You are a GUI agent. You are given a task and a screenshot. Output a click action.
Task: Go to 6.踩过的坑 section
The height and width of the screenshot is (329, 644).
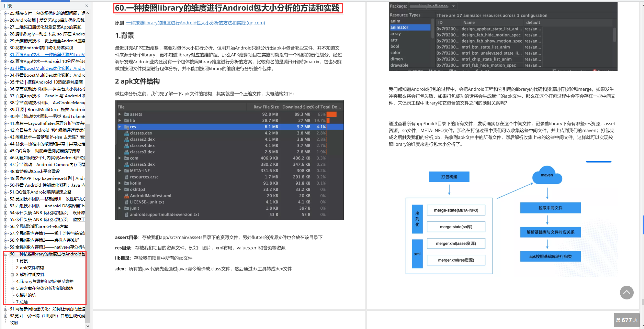pos(26,295)
